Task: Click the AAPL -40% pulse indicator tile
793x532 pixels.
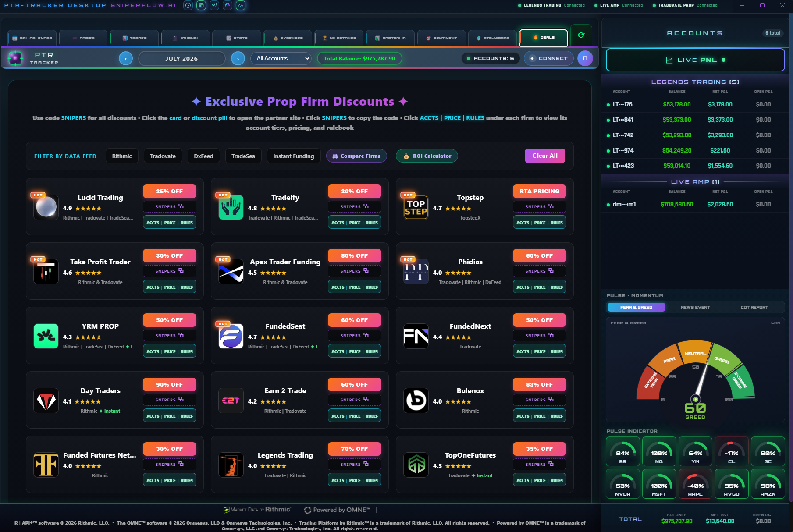Action: point(695,483)
